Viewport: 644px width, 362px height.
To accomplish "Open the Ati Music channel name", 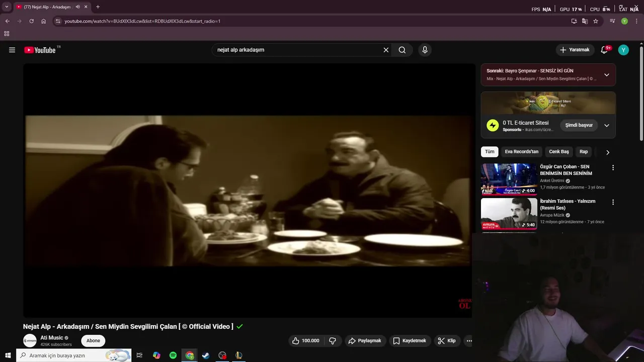I will point(52,338).
